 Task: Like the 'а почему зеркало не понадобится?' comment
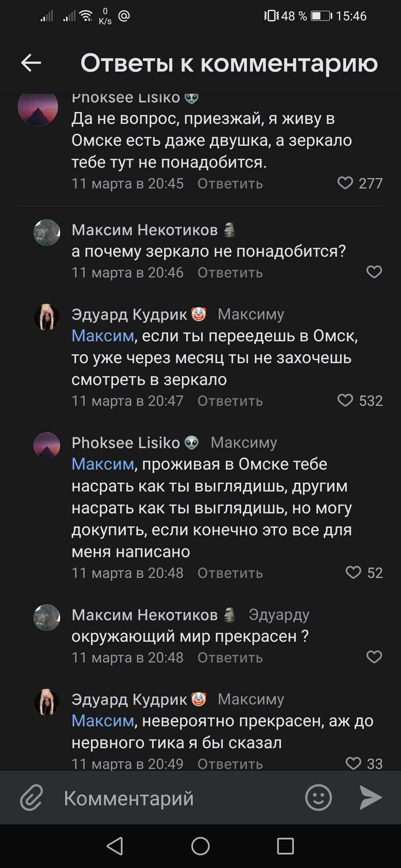pos(374,272)
